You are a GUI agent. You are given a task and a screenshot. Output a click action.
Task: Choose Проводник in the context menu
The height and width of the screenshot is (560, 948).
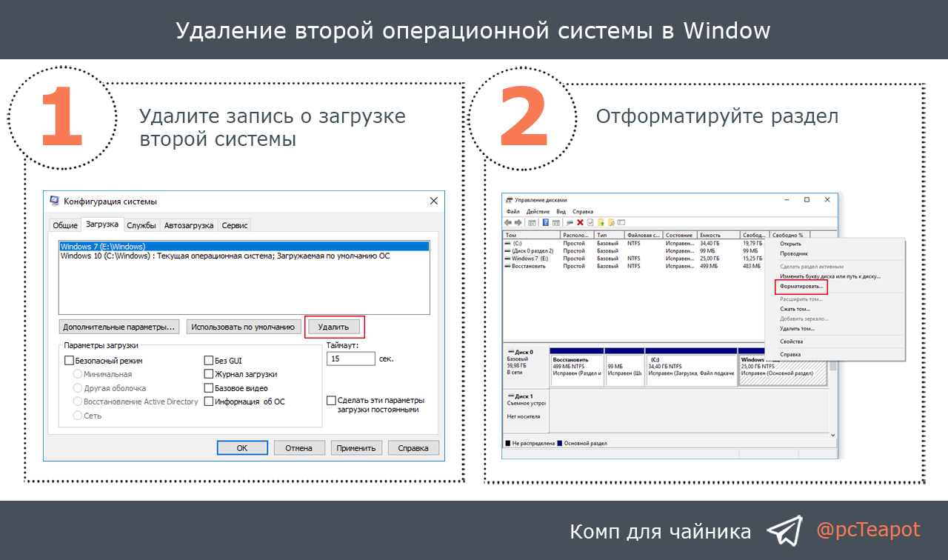[794, 253]
